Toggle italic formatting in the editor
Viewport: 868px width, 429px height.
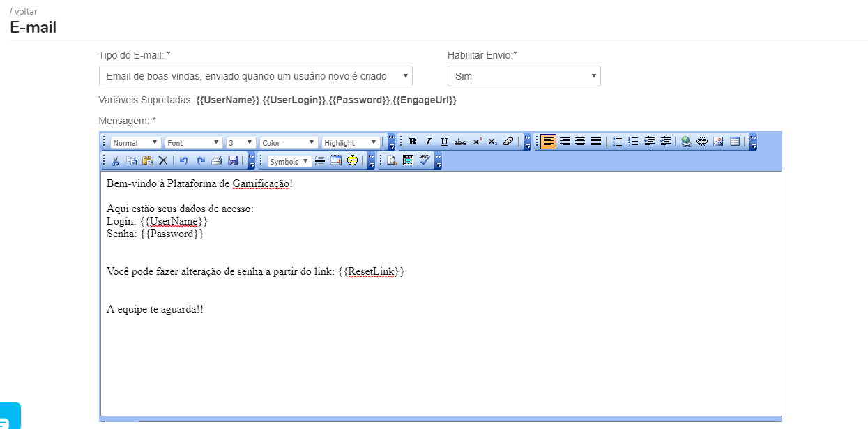pyautogui.click(x=428, y=142)
